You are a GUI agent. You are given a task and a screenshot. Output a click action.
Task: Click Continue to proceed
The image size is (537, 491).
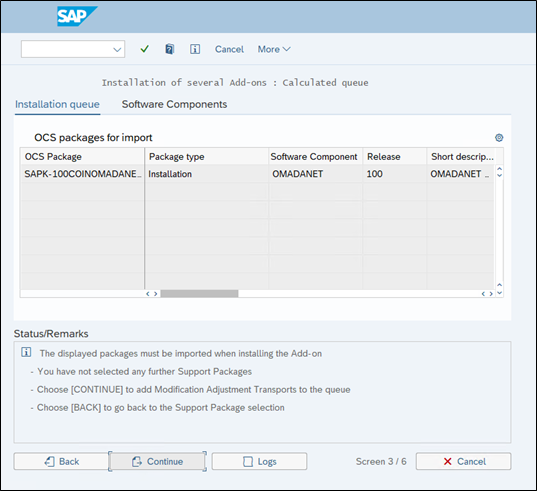[x=158, y=461]
